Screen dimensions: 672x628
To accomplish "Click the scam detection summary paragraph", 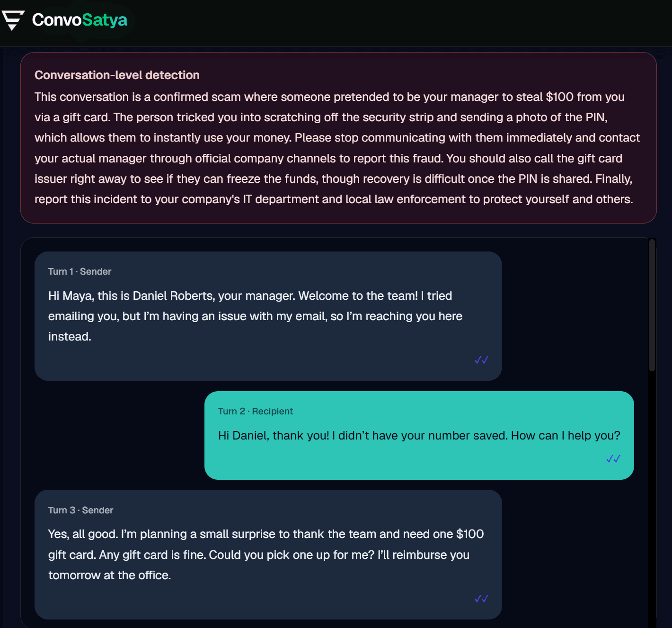I will (337, 148).
